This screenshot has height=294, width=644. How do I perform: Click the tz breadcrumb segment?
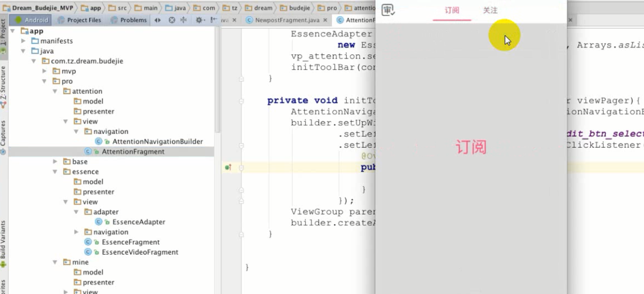pos(231,8)
